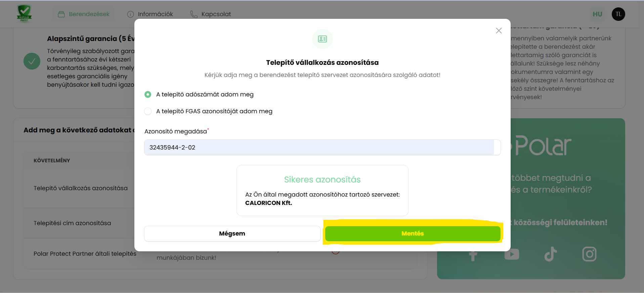
Task: Open the YouTube social icon
Action: tap(511, 254)
